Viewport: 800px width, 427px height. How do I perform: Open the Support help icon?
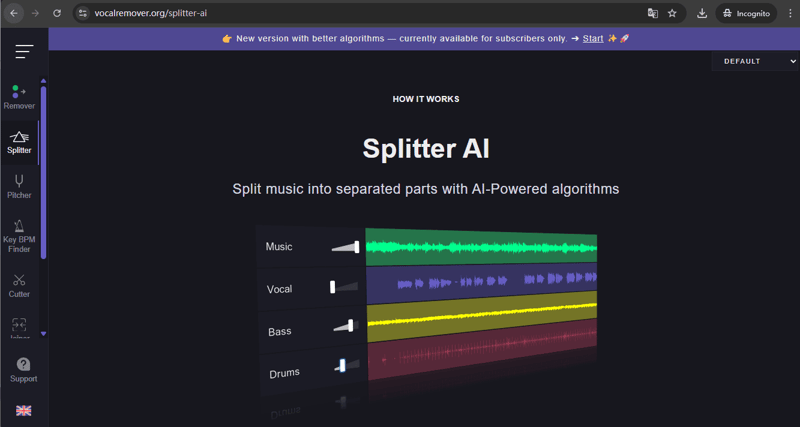[23, 370]
